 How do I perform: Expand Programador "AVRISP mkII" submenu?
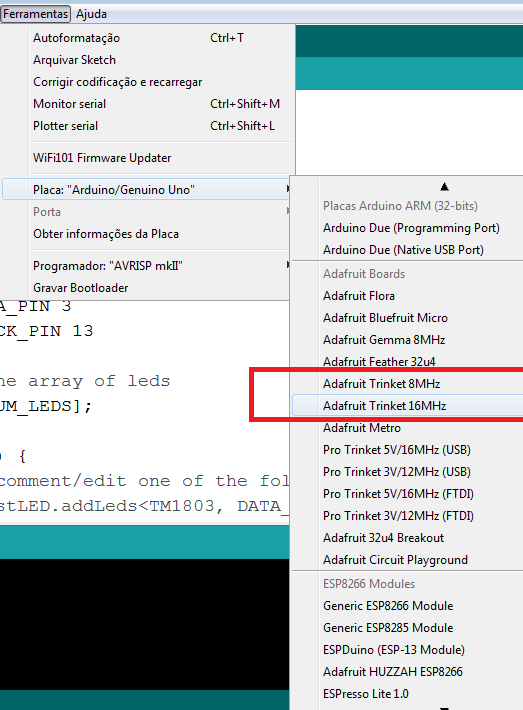click(148, 266)
